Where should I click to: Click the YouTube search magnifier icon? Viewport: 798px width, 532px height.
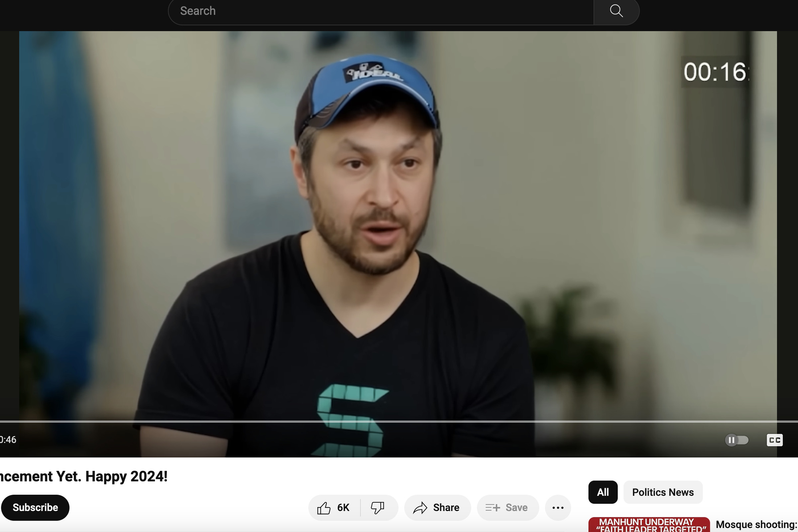tap(616, 10)
